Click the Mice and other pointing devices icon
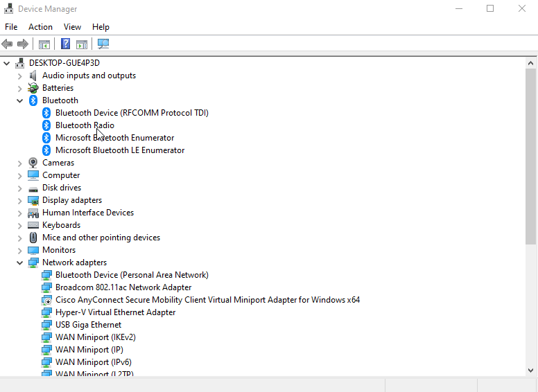Viewport: 538px width, 392px height. 33,238
